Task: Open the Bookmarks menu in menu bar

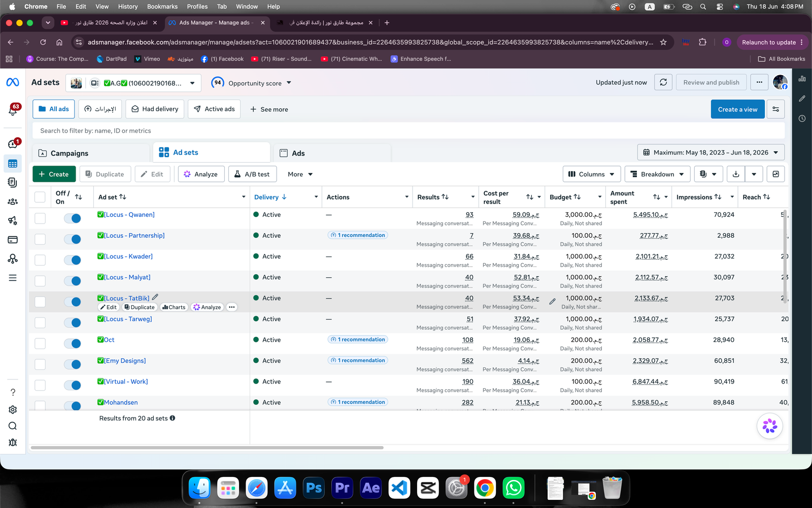Action: [x=162, y=7]
